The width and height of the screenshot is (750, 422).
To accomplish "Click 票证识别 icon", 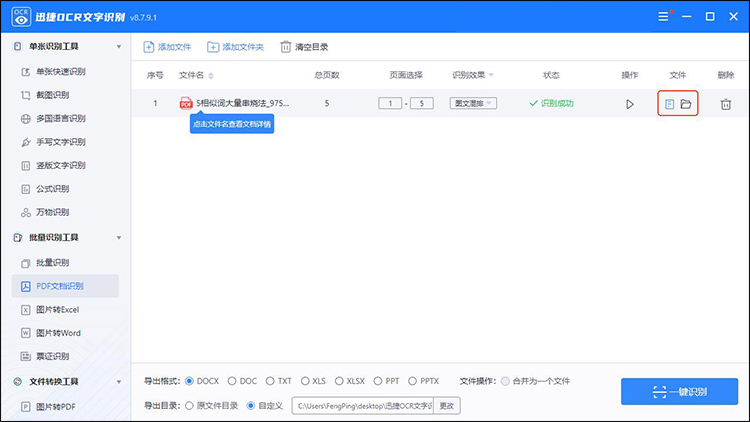I will [x=26, y=356].
